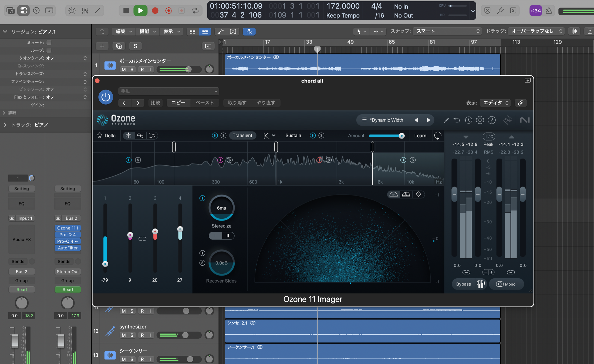
Task: Click the green Play button
Action: (x=140, y=11)
